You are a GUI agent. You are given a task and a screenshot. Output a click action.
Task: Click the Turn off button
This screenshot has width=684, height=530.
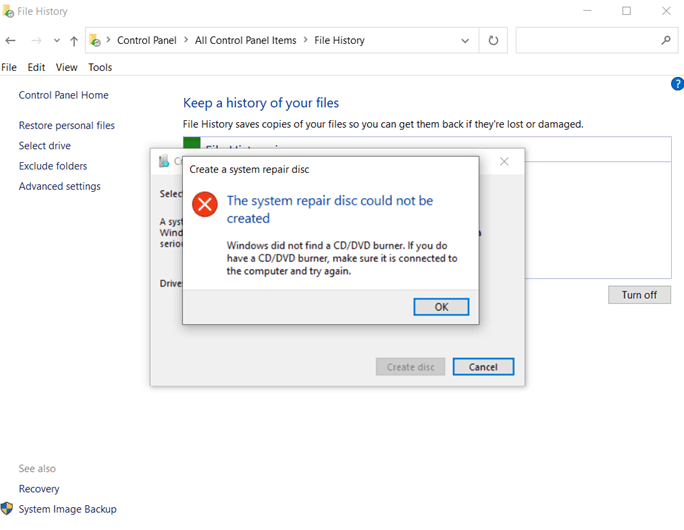(639, 295)
